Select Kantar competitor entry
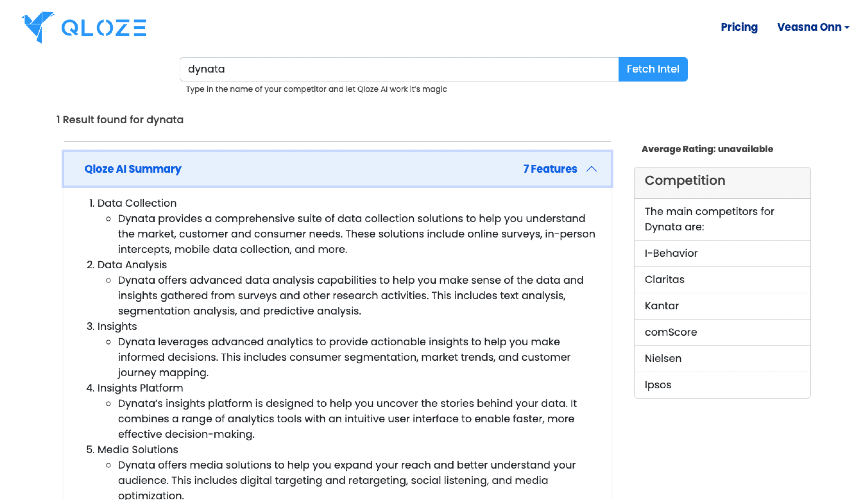The width and height of the screenshot is (863, 500). coord(722,306)
